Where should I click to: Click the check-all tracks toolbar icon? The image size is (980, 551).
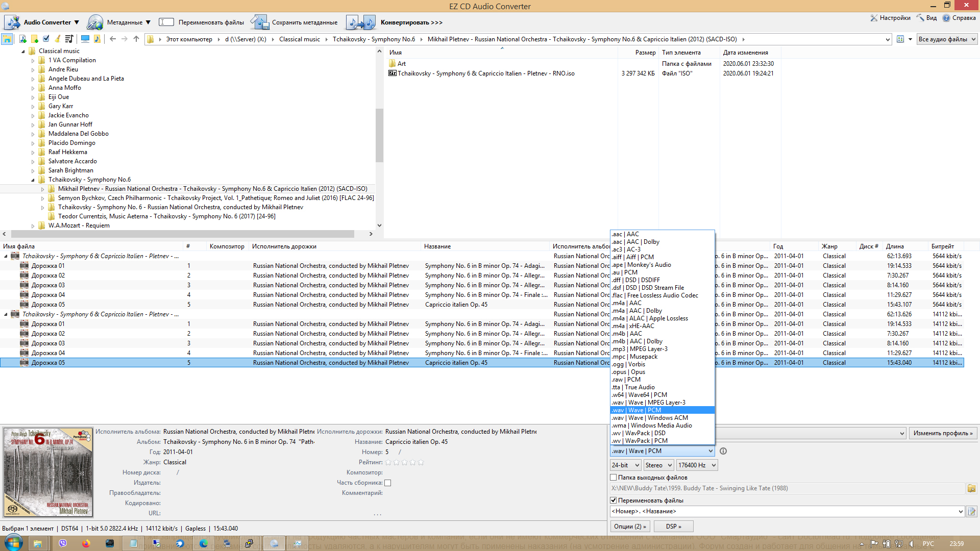coord(46,39)
